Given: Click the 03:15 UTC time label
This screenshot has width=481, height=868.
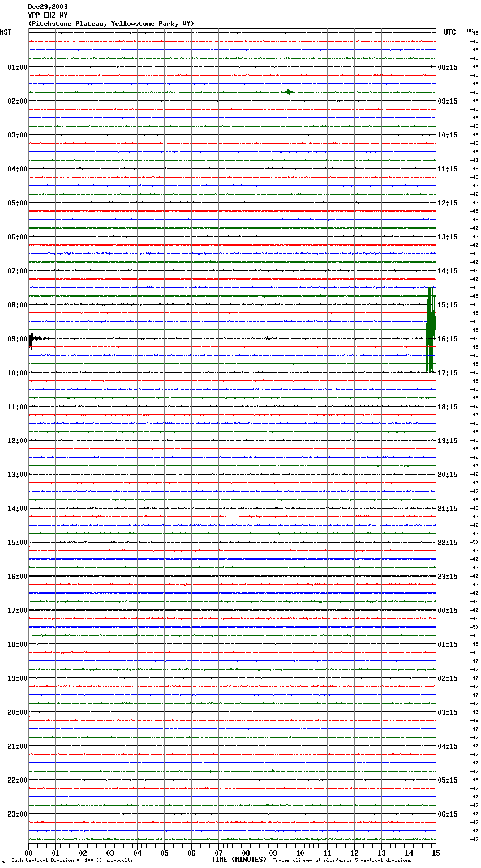Looking at the screenshot, I should click(x=448, y=712).
